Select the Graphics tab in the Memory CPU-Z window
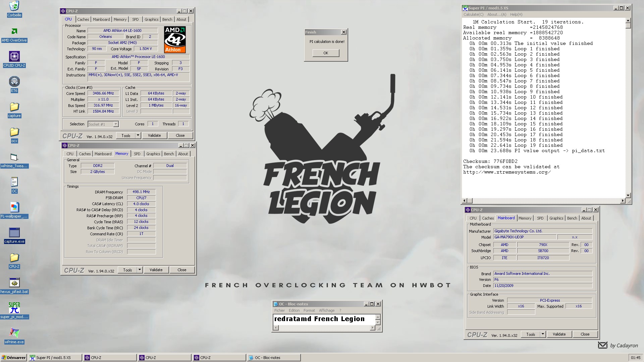The width and height of the screenshot is (644, 362). tap(153, 154)
